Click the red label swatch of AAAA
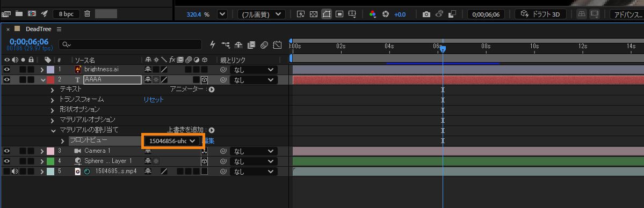Image resolution: width=644 pixels, height=208 pixels. 50,80
